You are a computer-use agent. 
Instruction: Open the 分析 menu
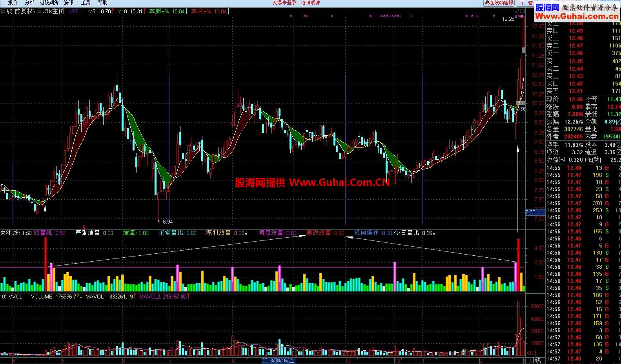29,3
